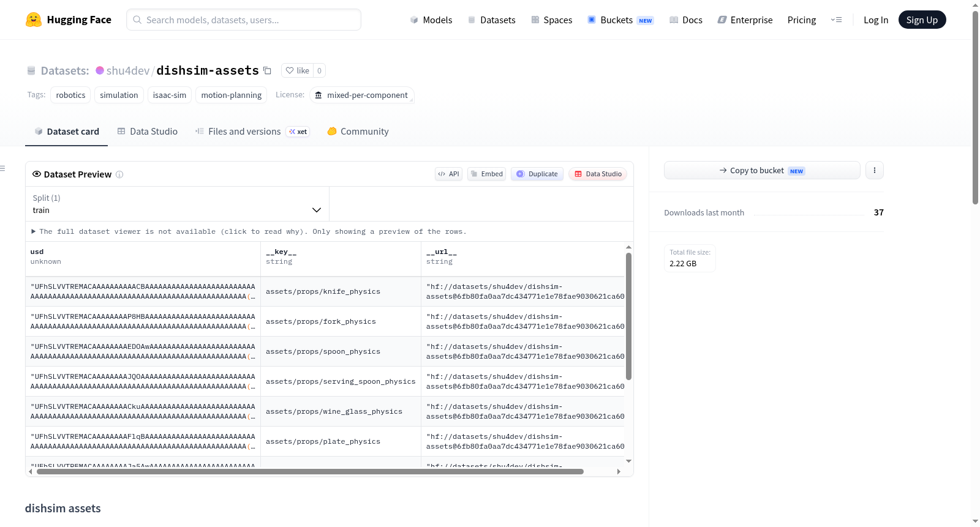Viewport: 980px width, 527px height.
Task: Click the dataset preview info icon
Action: coord(119,174)
